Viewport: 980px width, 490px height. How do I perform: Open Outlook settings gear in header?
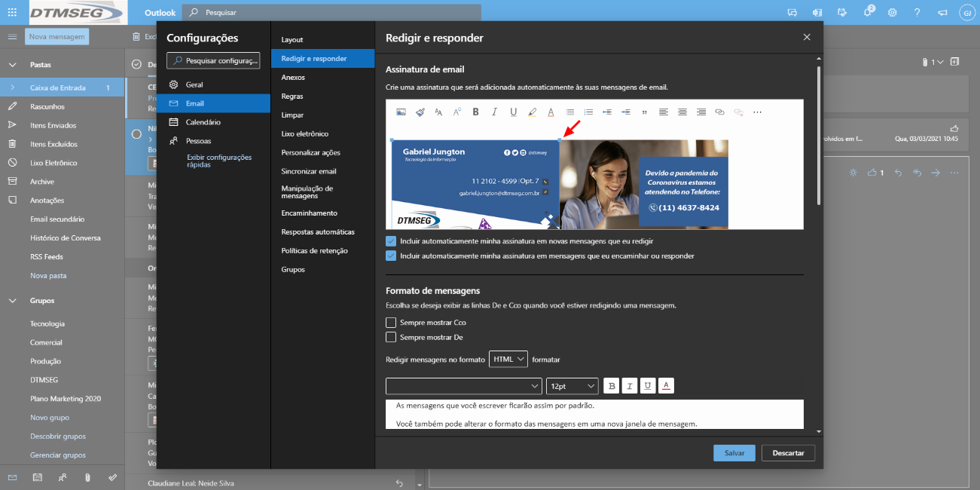tap(892, 12)
